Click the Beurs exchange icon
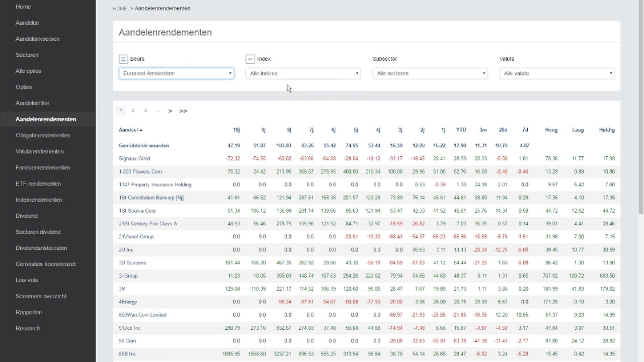Image resolution: width=644 pixels, height=362 pixels. click(123, 59)
